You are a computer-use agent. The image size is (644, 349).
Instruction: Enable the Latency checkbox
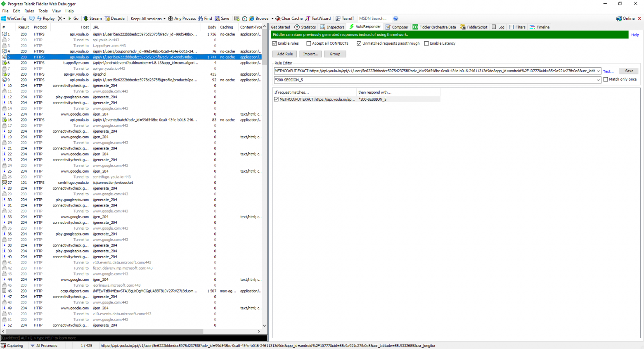tap(427, 43)
